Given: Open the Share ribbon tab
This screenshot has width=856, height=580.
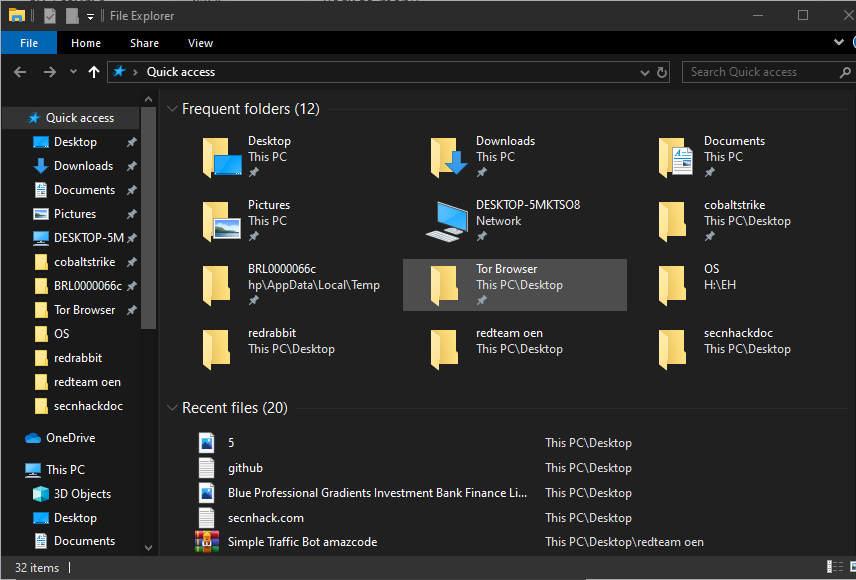Looking at the screenshot, I should (x=144, y=43).
